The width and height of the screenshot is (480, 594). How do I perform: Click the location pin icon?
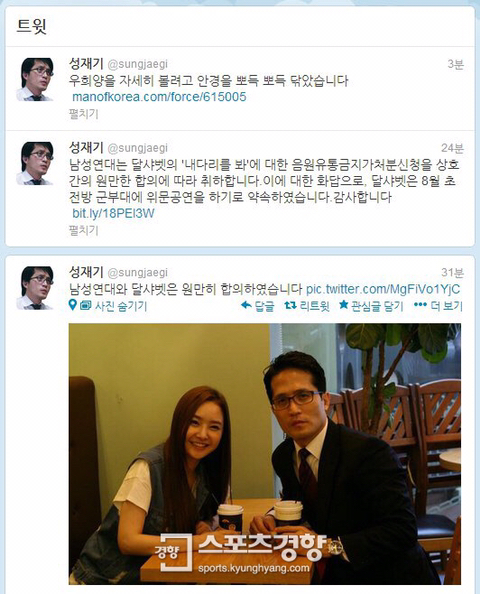72,305
